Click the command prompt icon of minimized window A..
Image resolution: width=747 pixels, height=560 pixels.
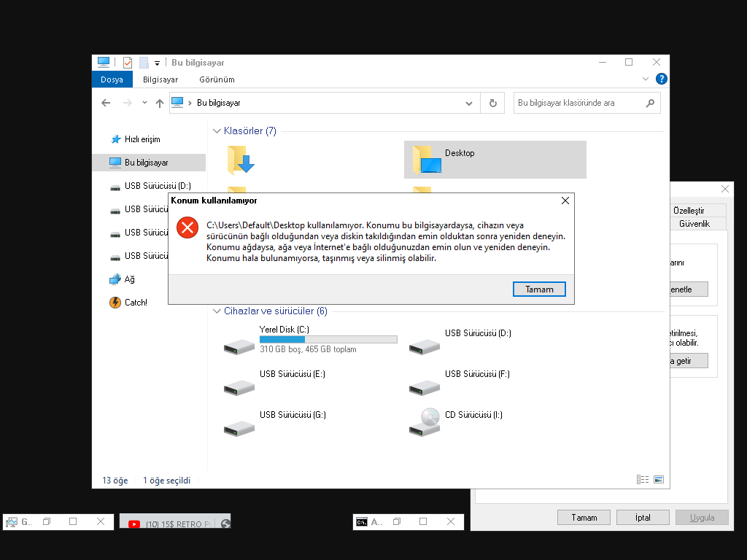click(x=362, y=522)
